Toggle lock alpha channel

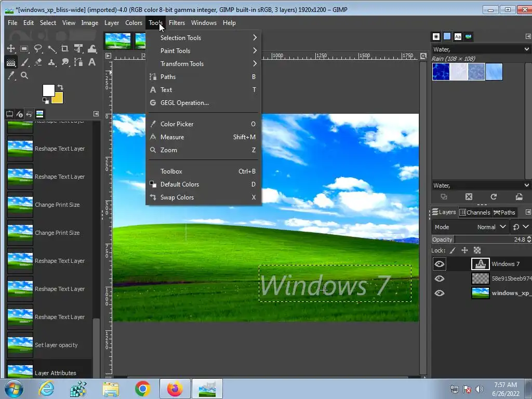pos(477,250)
